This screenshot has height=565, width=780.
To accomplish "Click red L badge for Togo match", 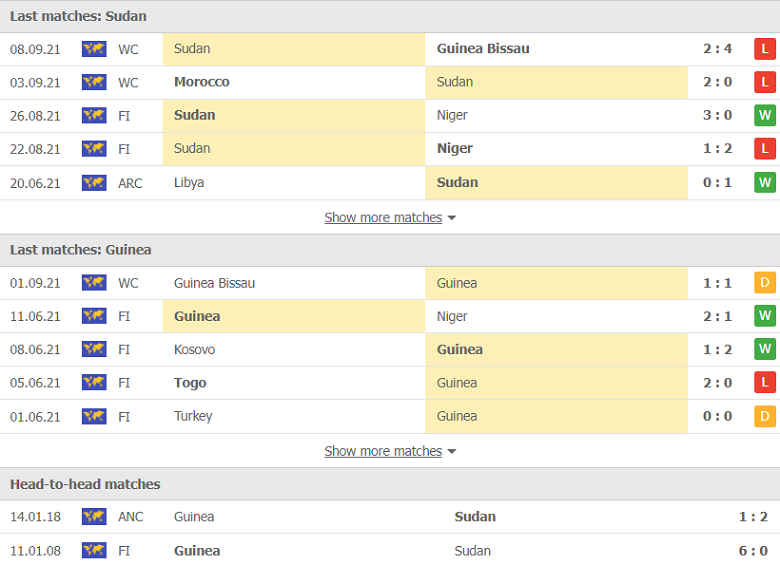I will pyautogui.click(x=764, y=383).
